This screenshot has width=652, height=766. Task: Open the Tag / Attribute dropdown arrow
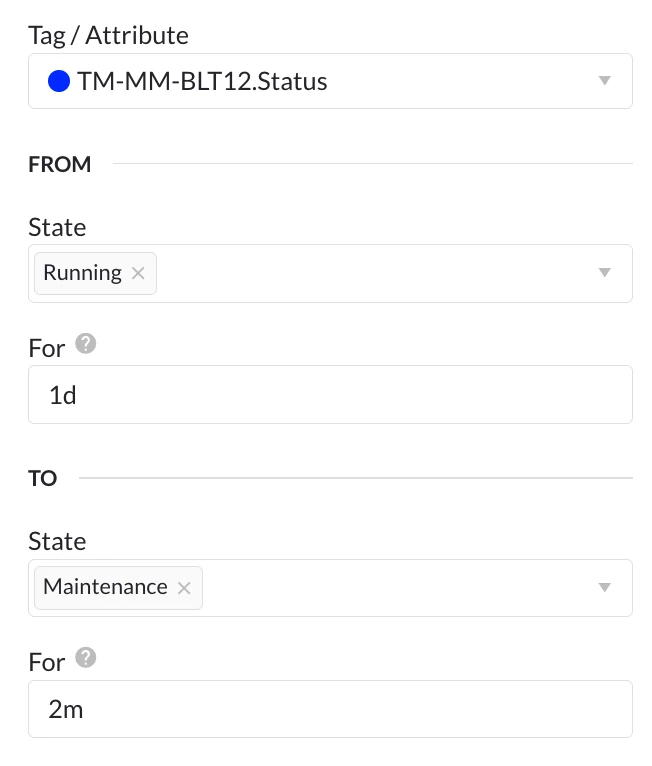[x=604, y=81]
